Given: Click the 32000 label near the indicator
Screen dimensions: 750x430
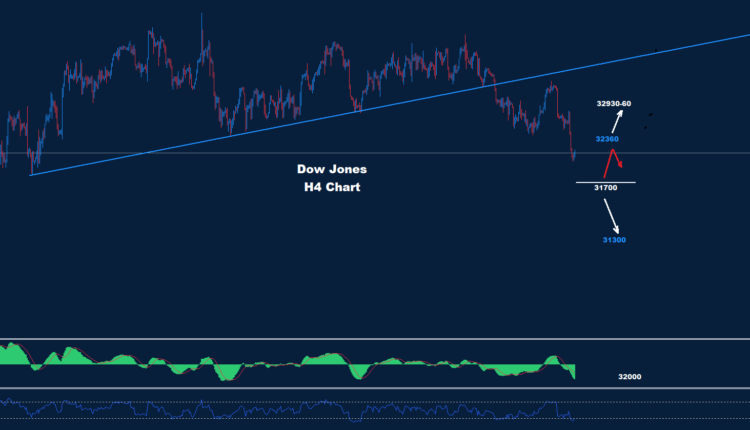Looking at the screenshot, I should (629, 376).
